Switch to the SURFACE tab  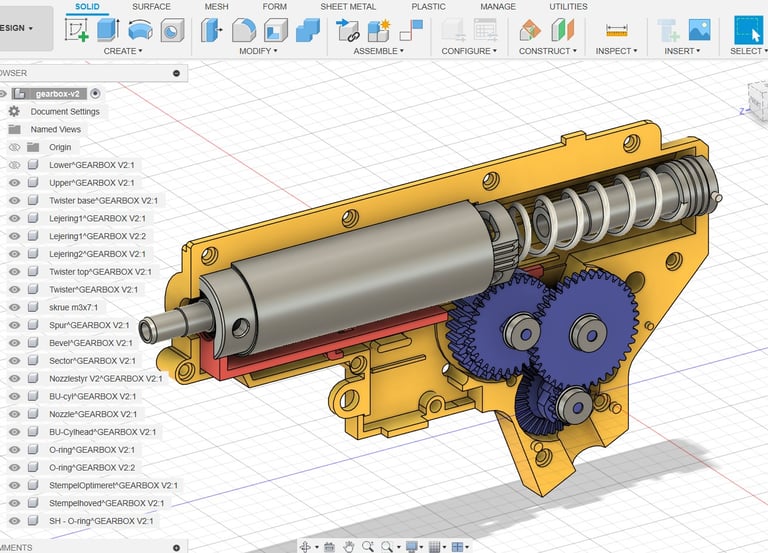[x=151, y=7]
